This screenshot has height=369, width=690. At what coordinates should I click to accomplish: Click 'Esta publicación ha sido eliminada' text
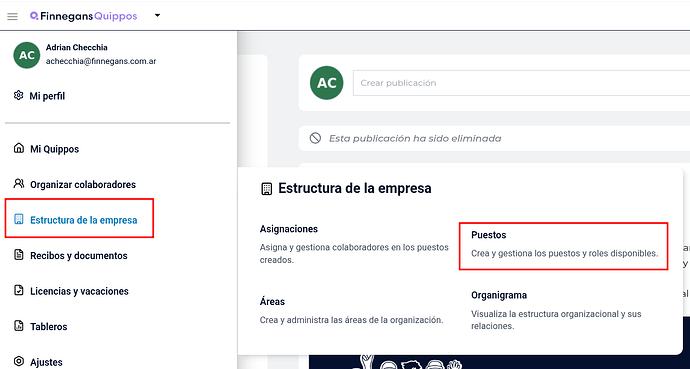(415, 139)
